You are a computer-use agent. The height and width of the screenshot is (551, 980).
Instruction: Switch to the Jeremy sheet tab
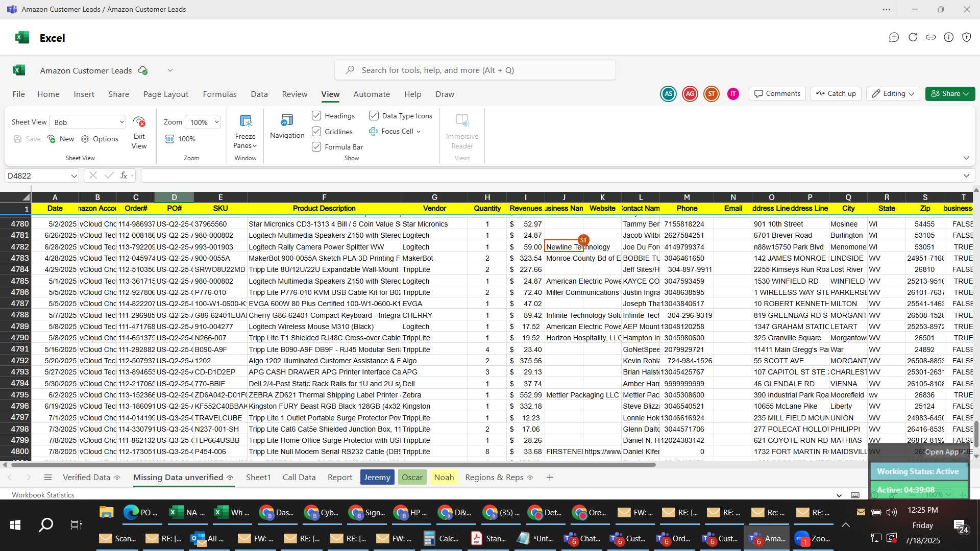tap(377, 478)
